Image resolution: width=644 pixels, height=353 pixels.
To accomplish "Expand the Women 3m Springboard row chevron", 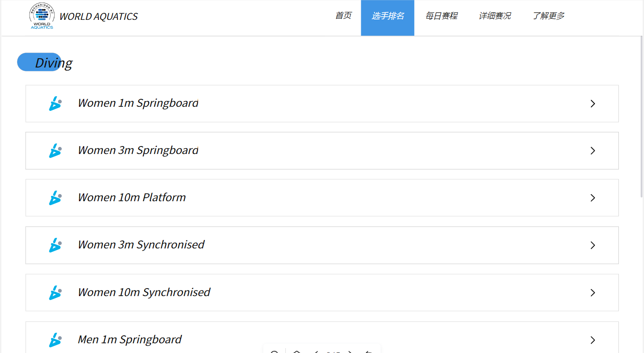I will point(593,151).
